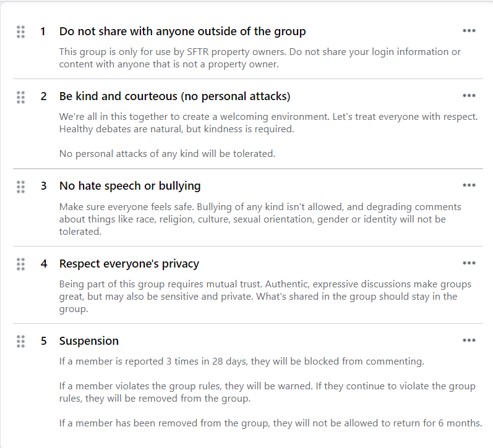This screenshot has width=493, height=448.
Task: Select the 'Suspension' rule heading
Action: click(89, 341)
